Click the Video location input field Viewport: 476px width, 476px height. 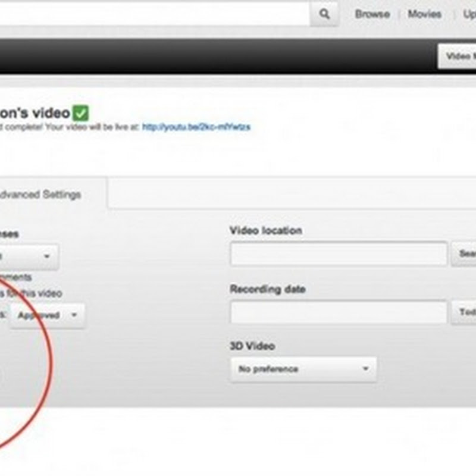(339, 253)
